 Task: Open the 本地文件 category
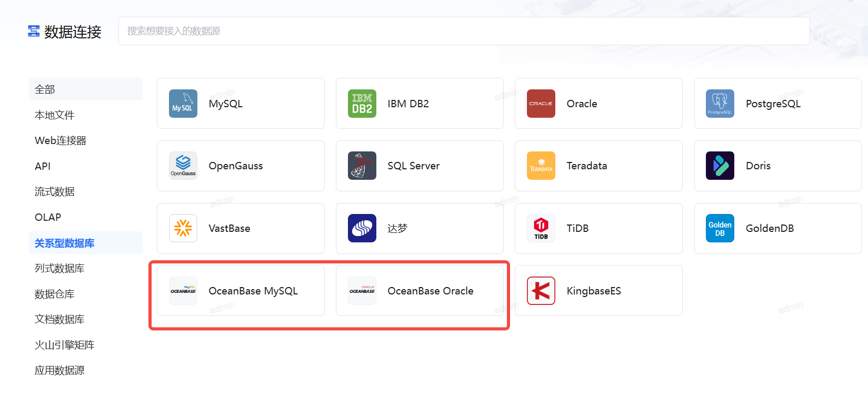click(x=86, y=115)
